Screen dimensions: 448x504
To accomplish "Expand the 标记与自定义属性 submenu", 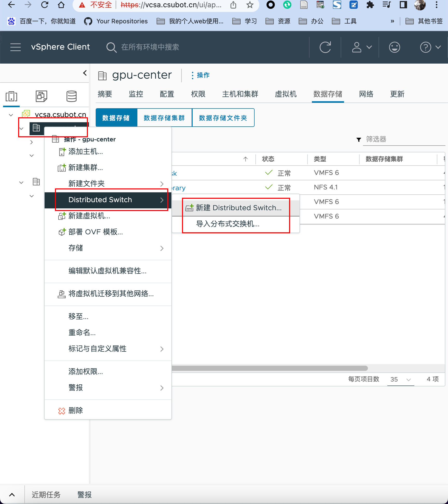I will click(x=108, y=349).
